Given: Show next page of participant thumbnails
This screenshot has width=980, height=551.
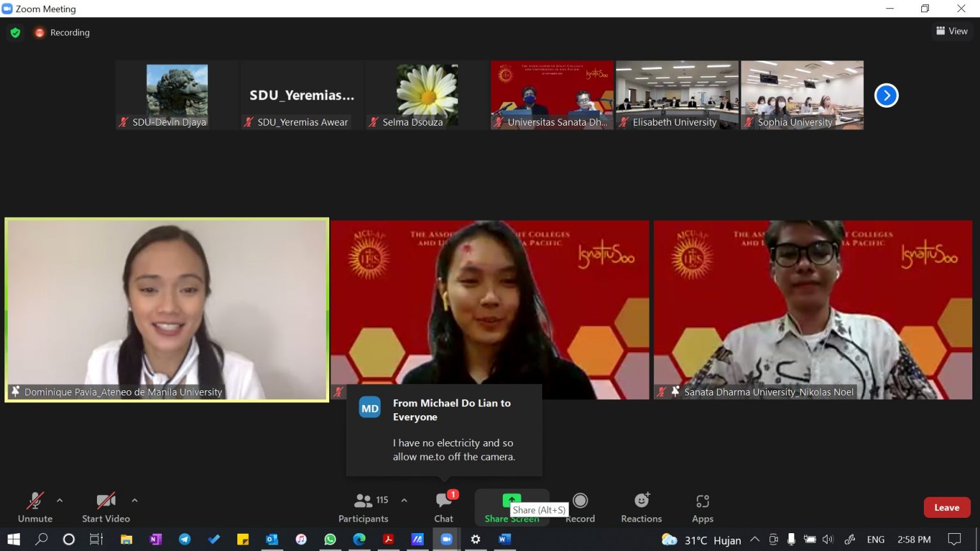Looking at the screenshot, I should coord(886,96).
